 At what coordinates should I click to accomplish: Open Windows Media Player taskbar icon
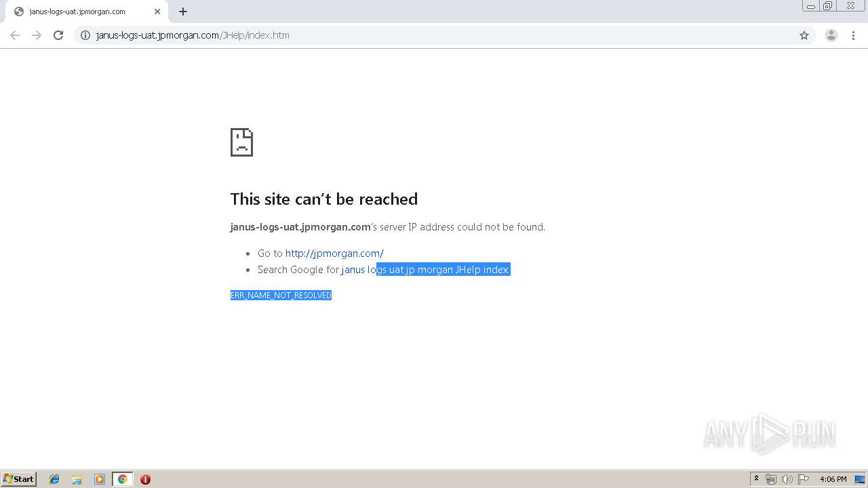(100, 479)
